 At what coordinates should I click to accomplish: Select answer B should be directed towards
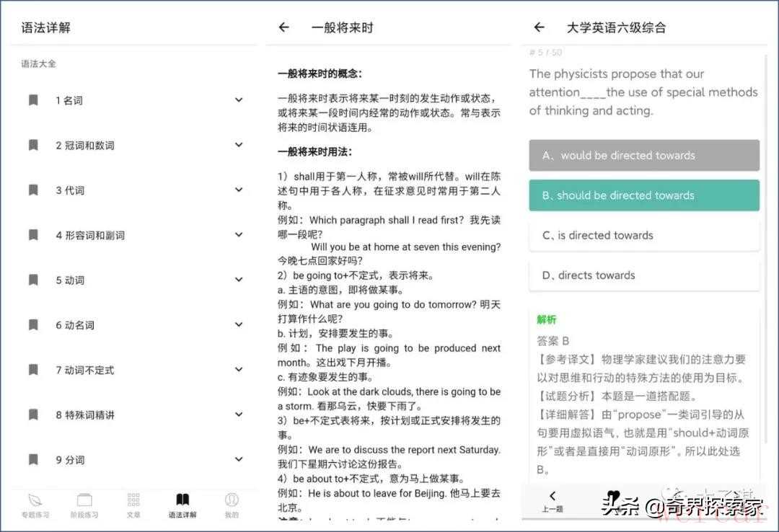point(643,195)
